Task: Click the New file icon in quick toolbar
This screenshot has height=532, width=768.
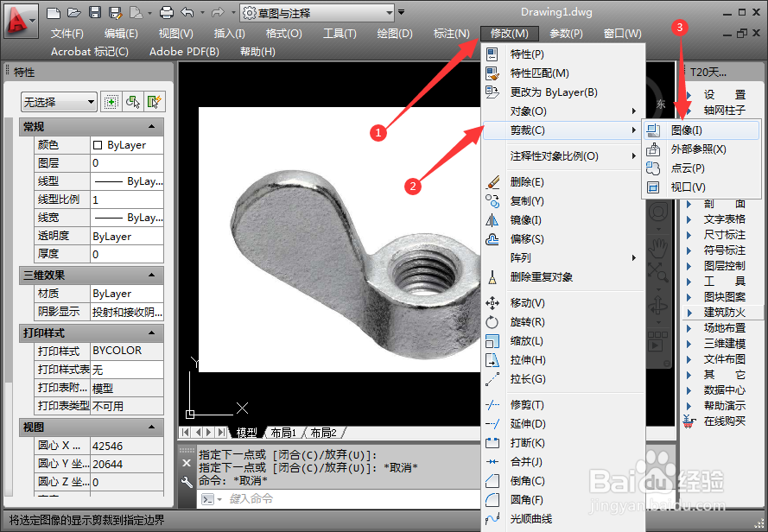Action: [54, 13]
